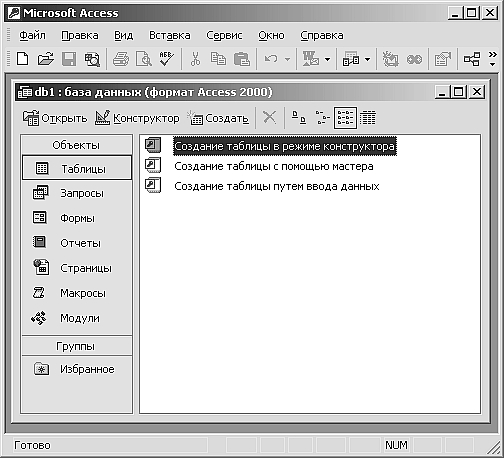Open the Вставка menu
This screenshot has width=504, height=458.
(x=170, y=35)
